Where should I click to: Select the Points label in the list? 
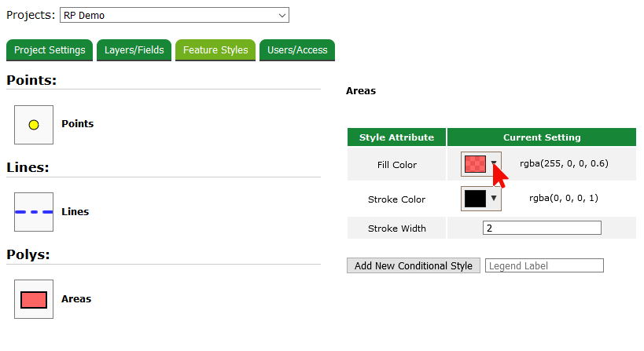click(77, 124)
